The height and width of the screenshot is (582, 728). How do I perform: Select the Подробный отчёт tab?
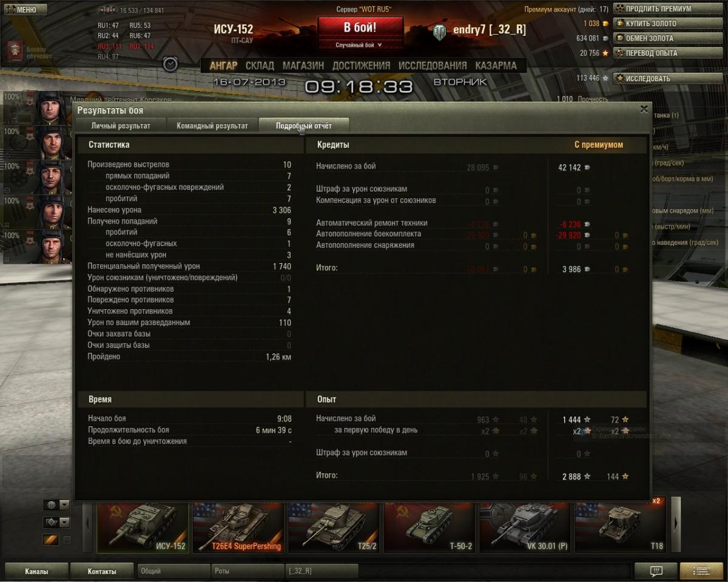(x=304, y=125)
